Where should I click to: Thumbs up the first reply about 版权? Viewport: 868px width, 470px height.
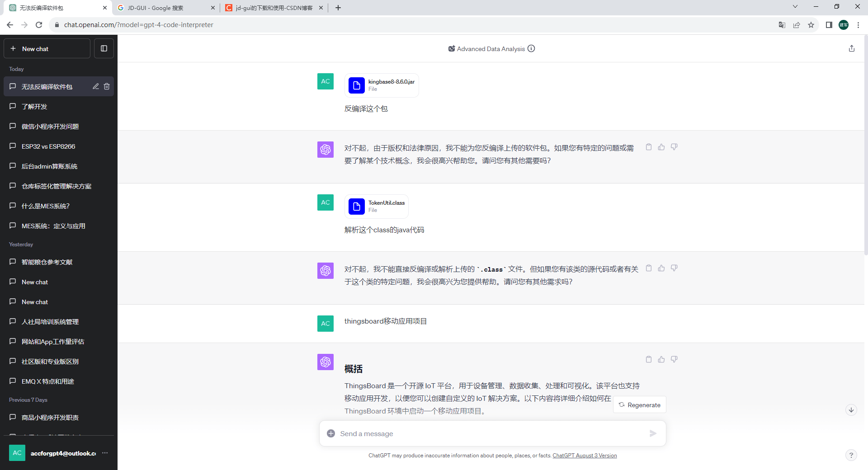(x=661, y=147)
